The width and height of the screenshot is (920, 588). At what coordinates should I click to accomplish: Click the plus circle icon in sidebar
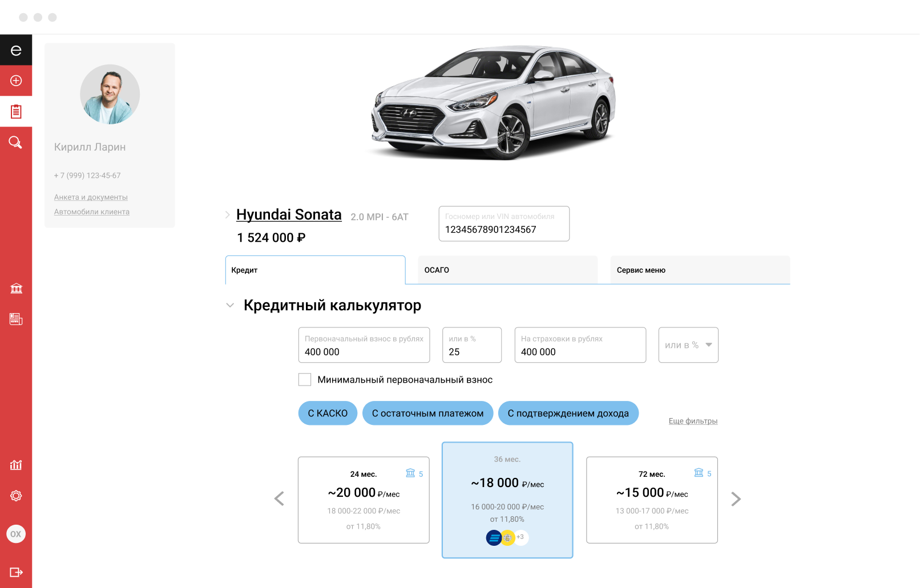pos(16,80)
